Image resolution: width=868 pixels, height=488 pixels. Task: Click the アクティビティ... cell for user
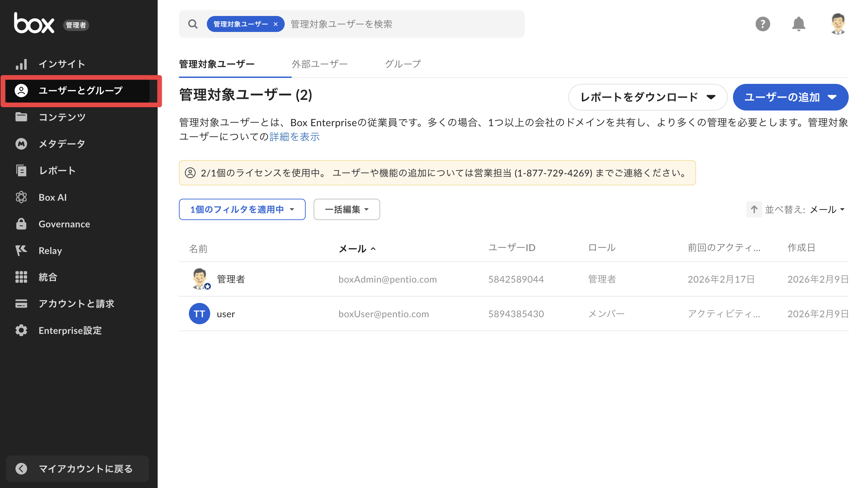coord(724,314)
